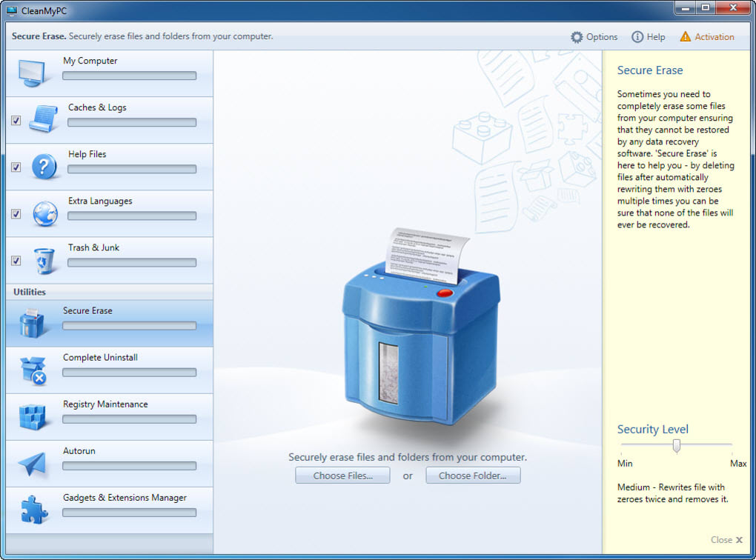Click the Trash & Junk label

93,247
